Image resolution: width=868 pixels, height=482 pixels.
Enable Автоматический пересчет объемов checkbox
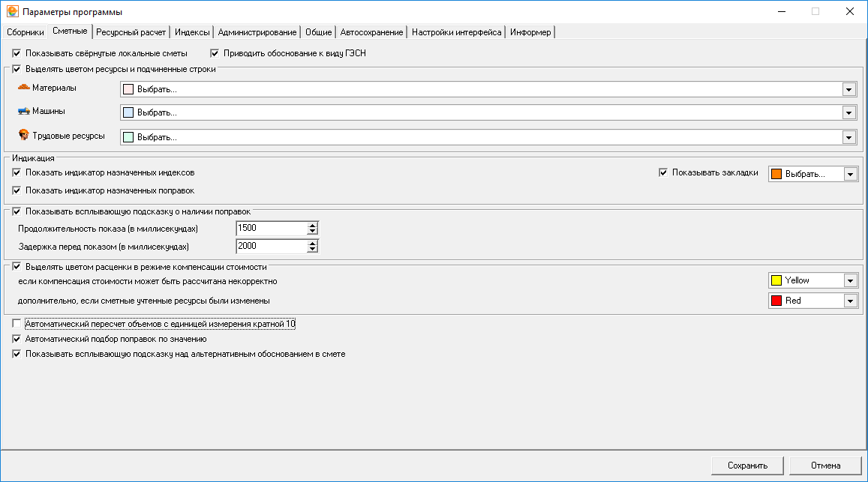(x=17, y=324)
